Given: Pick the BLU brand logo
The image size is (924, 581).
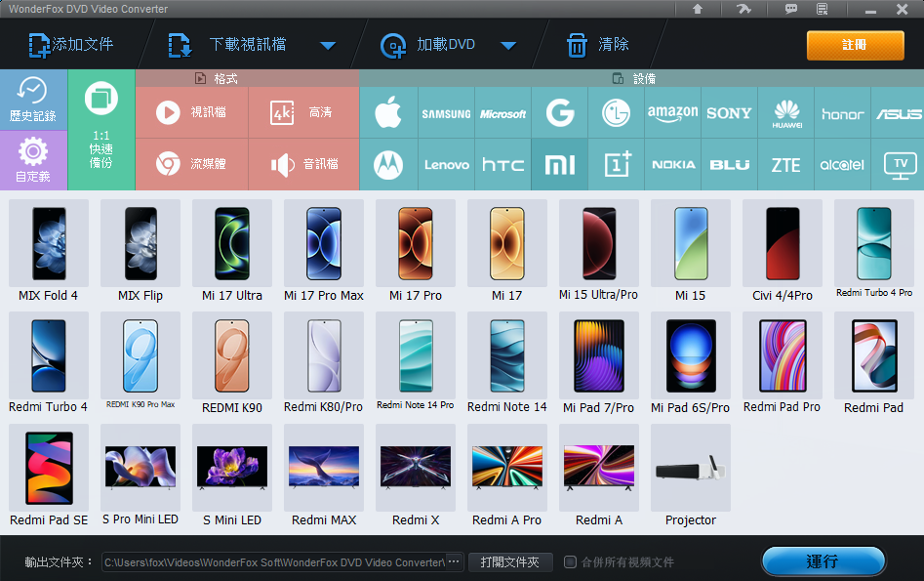Looking at the screenshot, I should coord(729,165).
